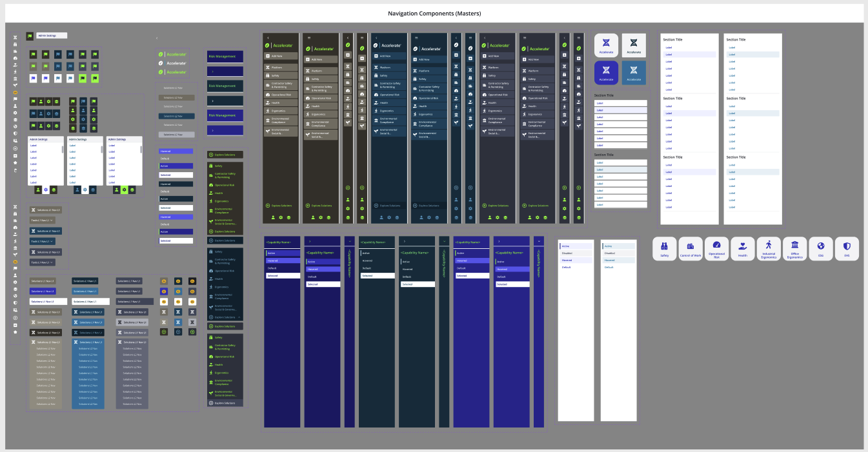
Task: Click the top Explore Solutions button of the brown panel
Action: click(225, 155)
